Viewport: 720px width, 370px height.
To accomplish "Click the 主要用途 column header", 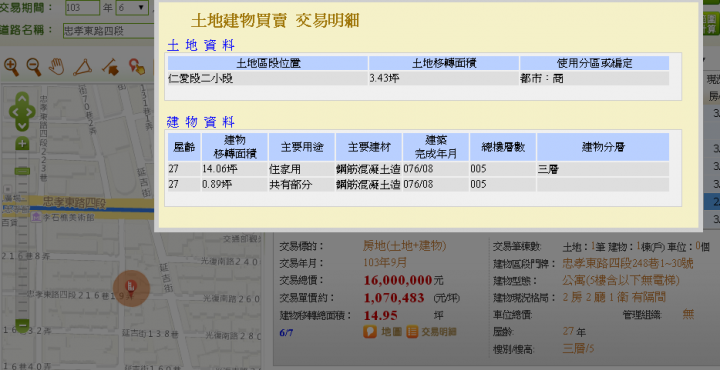I will [x=302, y=147].
